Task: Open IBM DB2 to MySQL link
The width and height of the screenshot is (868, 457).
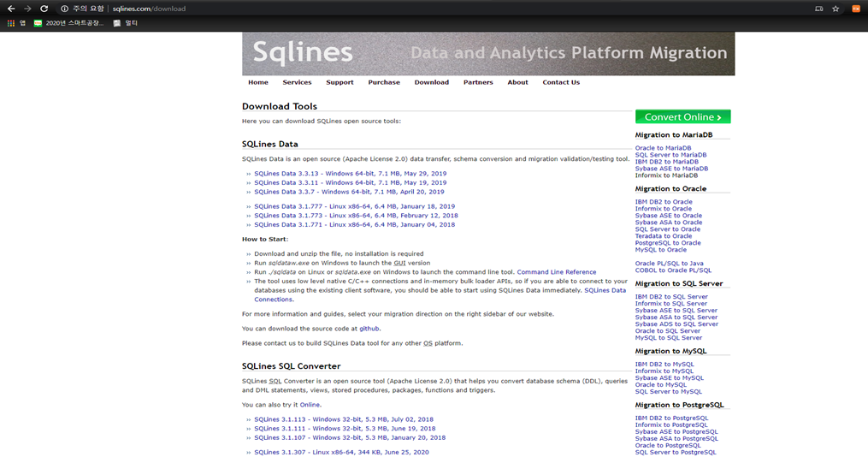Action: 664,365
